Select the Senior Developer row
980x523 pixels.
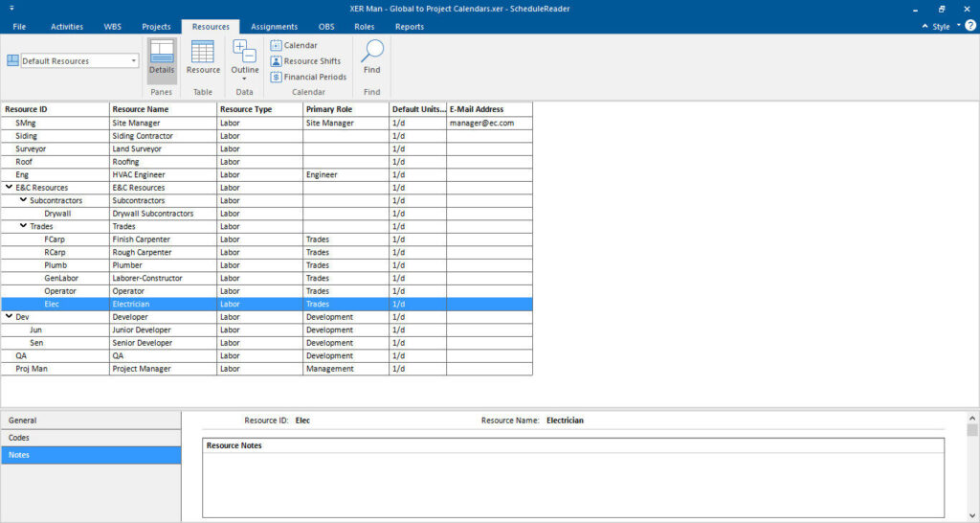pyautogui.click(x=267, y=342)
